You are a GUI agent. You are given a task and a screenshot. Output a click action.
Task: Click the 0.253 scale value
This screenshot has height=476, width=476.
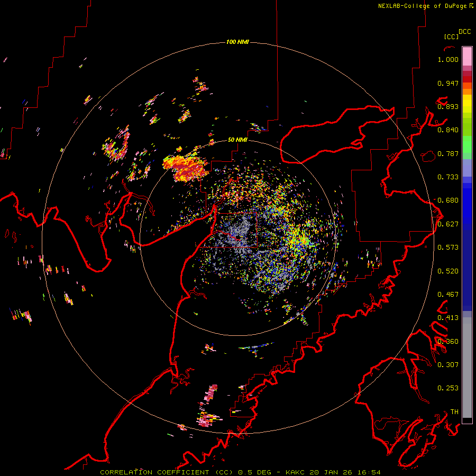[x=448, y=388]
